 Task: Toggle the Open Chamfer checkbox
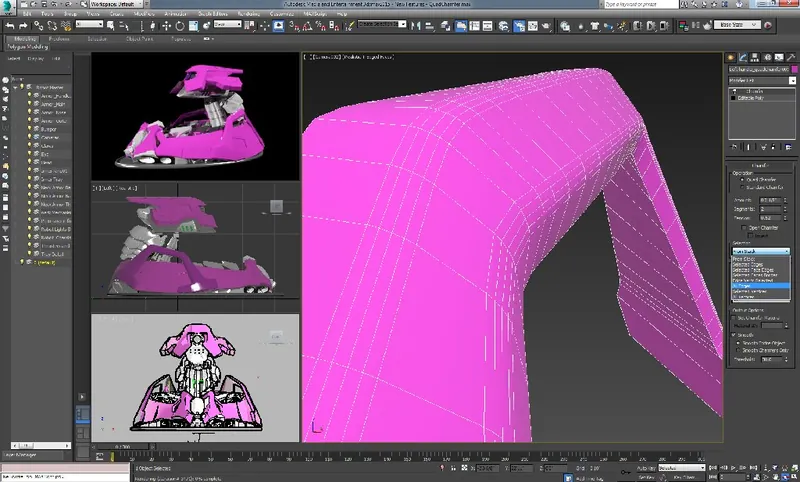click(x=744, y=227)
